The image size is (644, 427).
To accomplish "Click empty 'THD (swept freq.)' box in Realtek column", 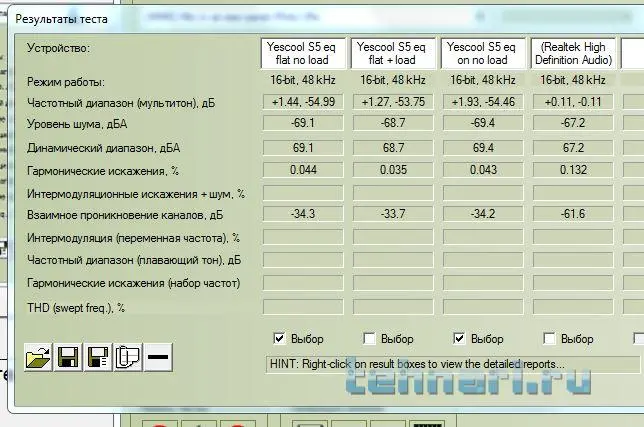I will point(573,307).
